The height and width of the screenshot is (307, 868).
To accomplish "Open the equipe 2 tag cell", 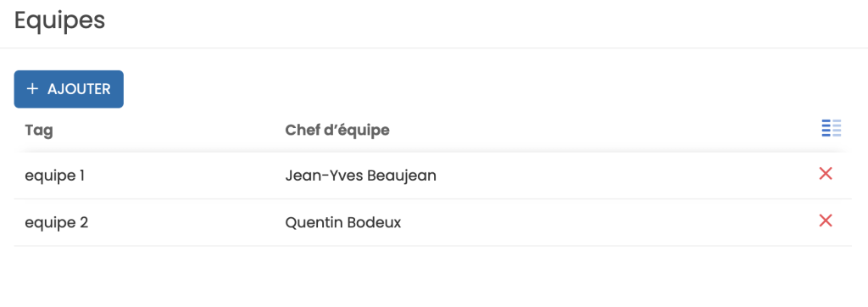I will [x=57, y=223].
